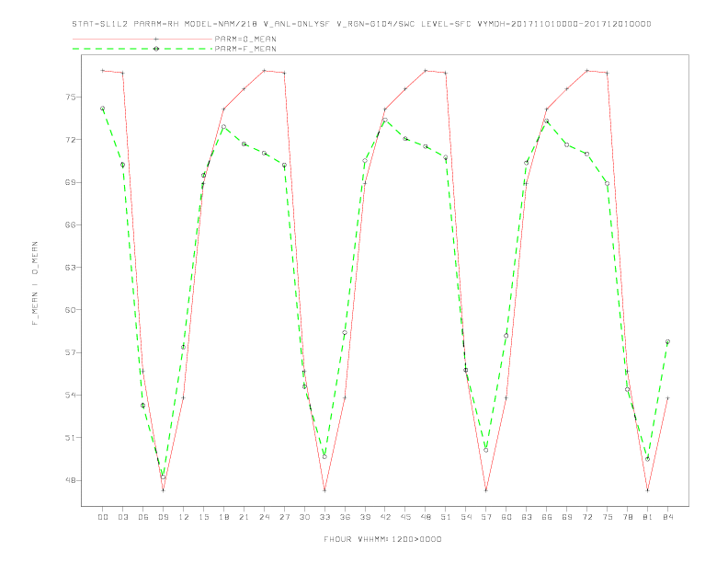Click y-axis tick value 60
The width and height of the screenshot is (728, 563).
click(70, 310)
